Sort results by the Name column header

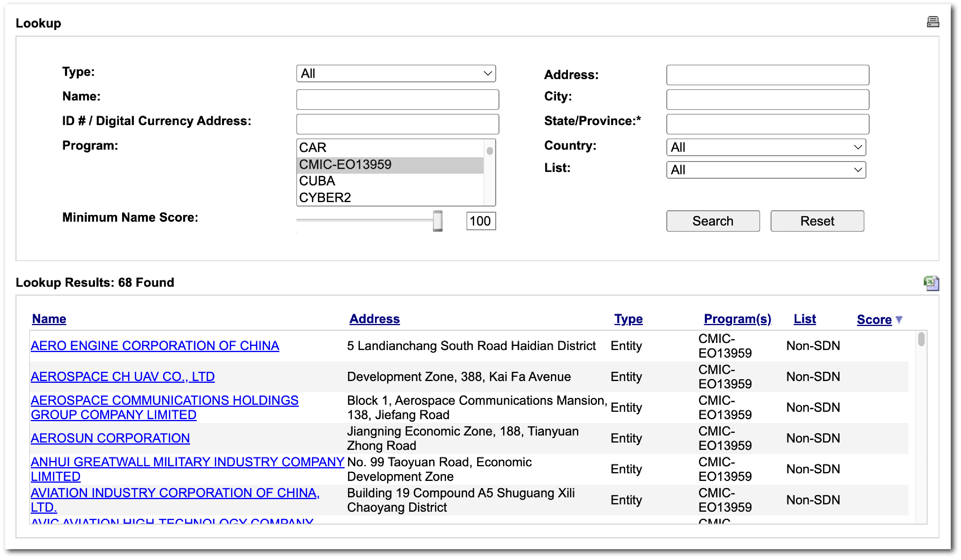coord(49,319)
